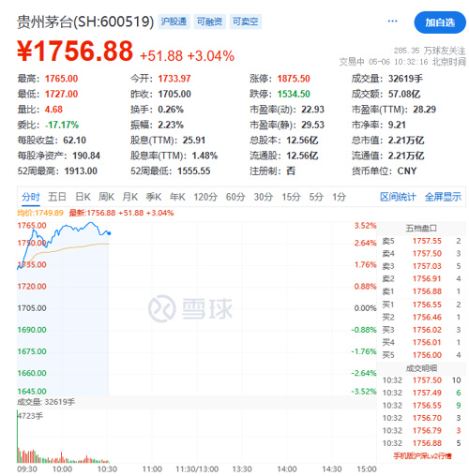The width and height of the screenshot is (469, 476).
Task: Select the 分时 chart tab
Action: (x=31, y=197)
